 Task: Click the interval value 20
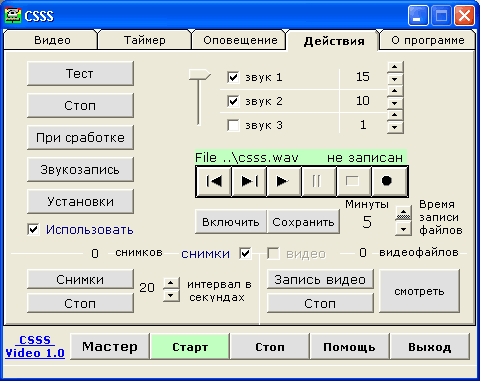147,287
